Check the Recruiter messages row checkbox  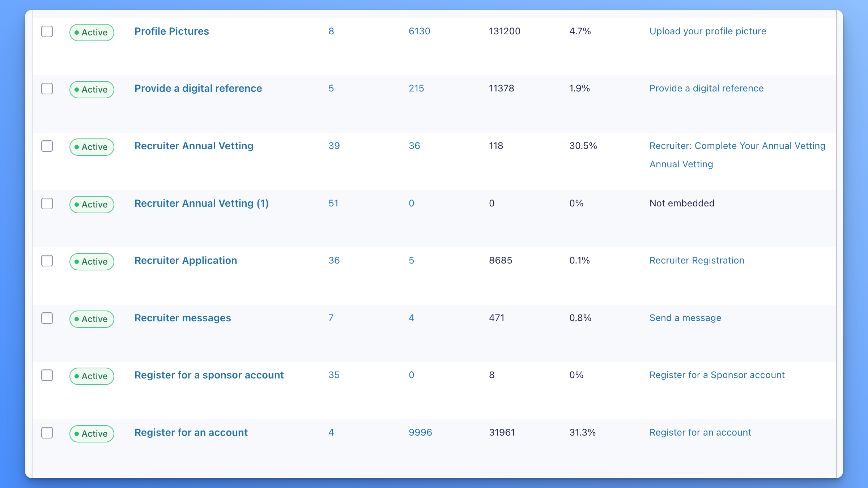tap(47, 318)
